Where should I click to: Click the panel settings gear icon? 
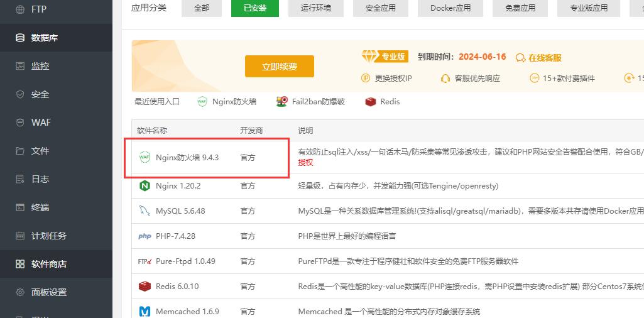19,292
